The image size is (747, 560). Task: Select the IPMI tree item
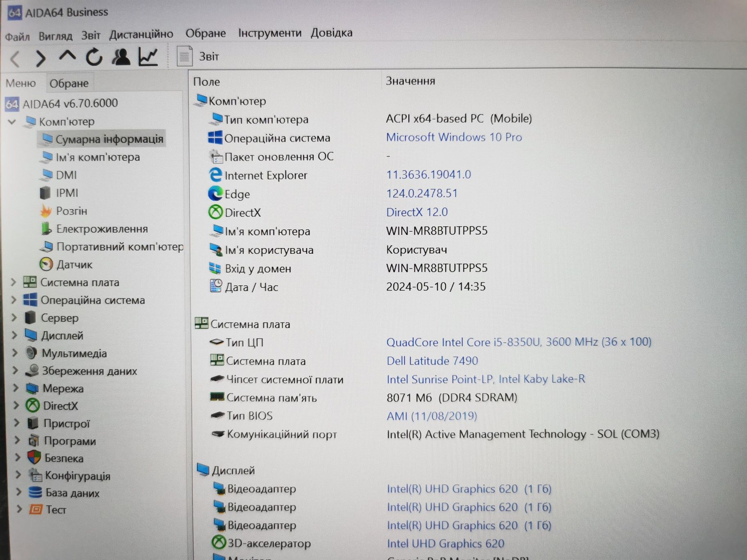(59, 193)
